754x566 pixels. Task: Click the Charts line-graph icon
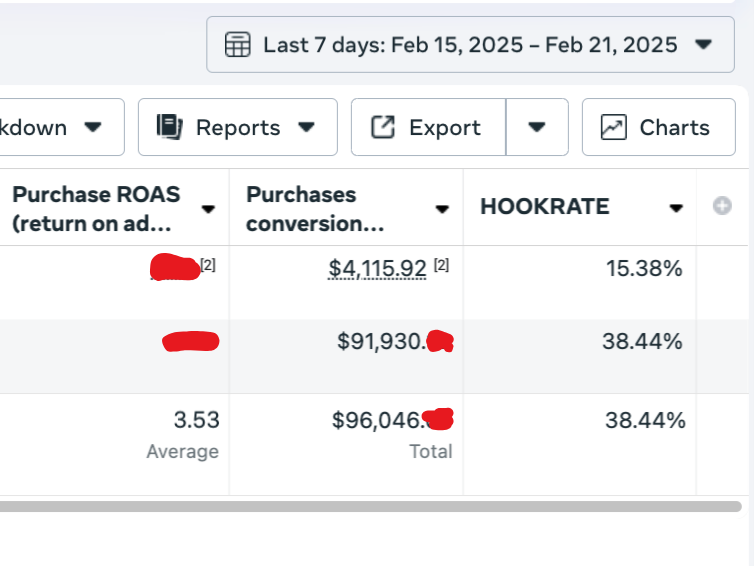point(613,127)
